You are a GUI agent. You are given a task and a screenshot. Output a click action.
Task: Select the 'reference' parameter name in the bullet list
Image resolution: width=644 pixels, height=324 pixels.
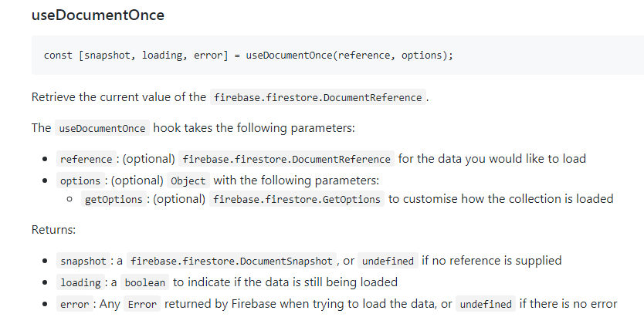coord(86,159)
